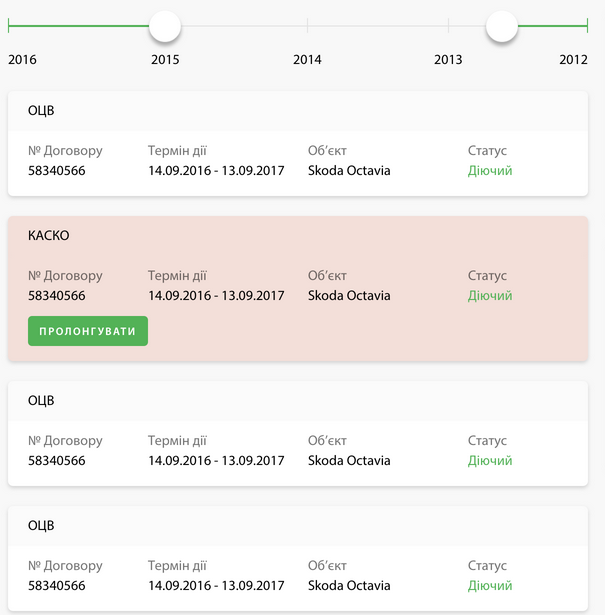Open the КАСКО card title
This screenshot has height=615, width=605.
tap(49, 236)
